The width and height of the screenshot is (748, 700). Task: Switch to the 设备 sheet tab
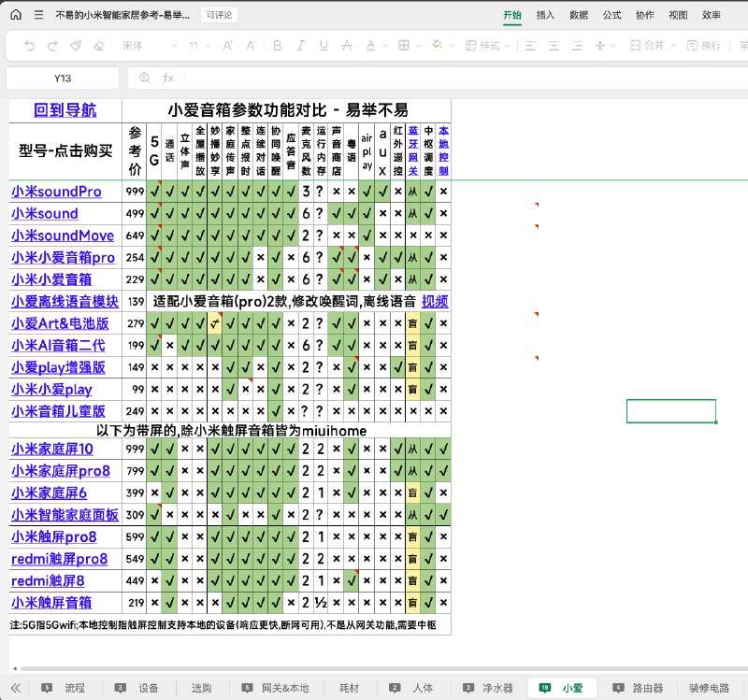(x=149, y=688)
